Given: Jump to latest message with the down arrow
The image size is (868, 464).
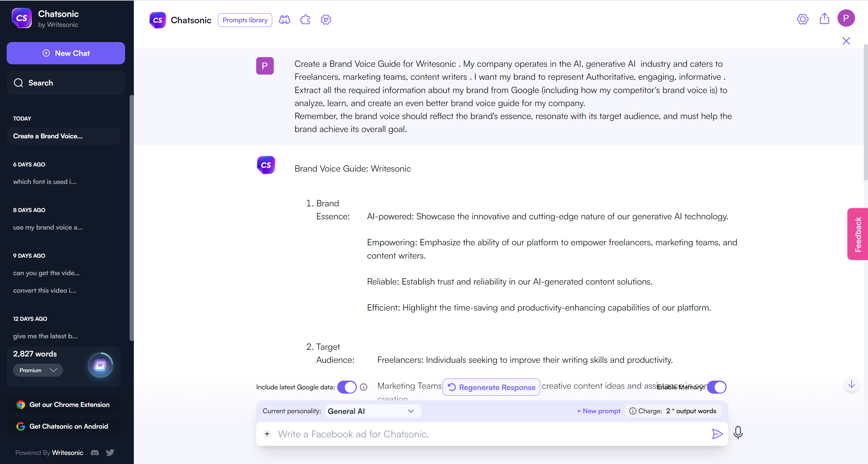Looking at the screenshot, I should click(851, 385).
